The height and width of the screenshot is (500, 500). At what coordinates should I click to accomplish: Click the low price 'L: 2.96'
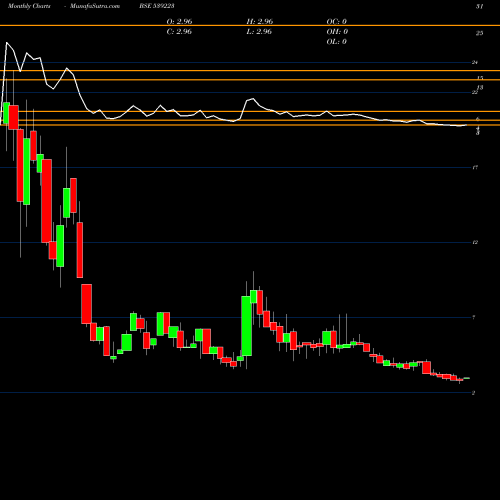click(260, 31)
